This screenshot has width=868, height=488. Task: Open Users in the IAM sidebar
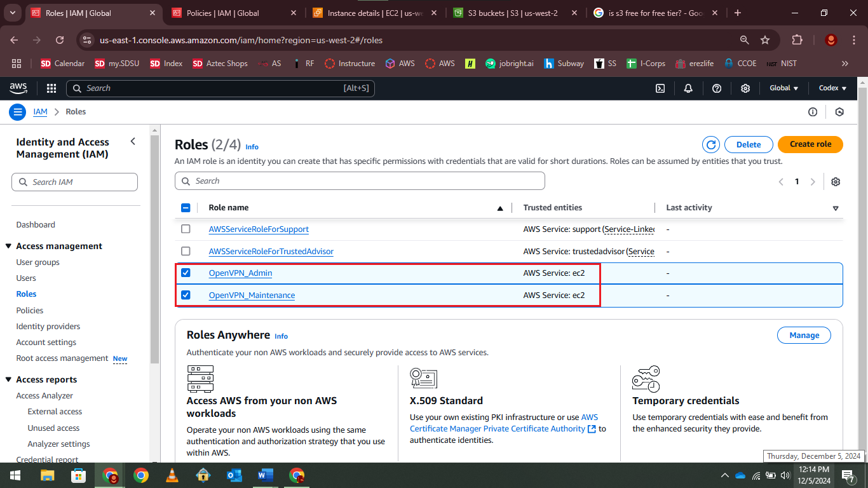[26, 278]
